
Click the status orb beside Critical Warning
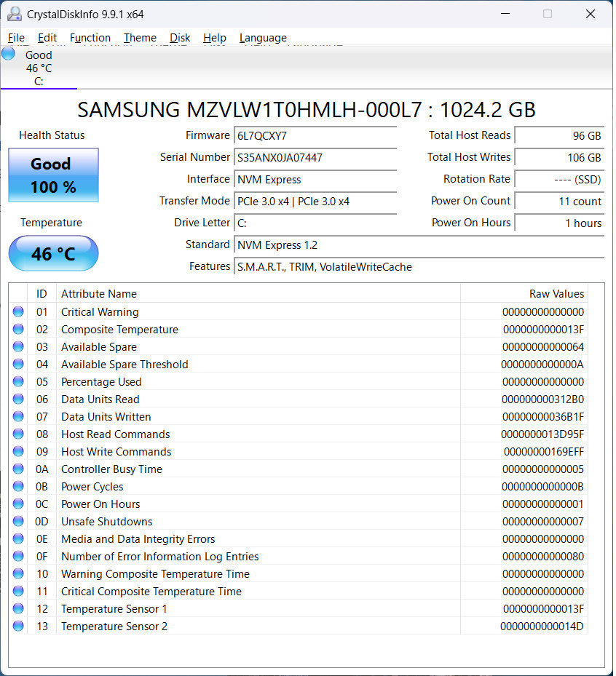[18, 311]
